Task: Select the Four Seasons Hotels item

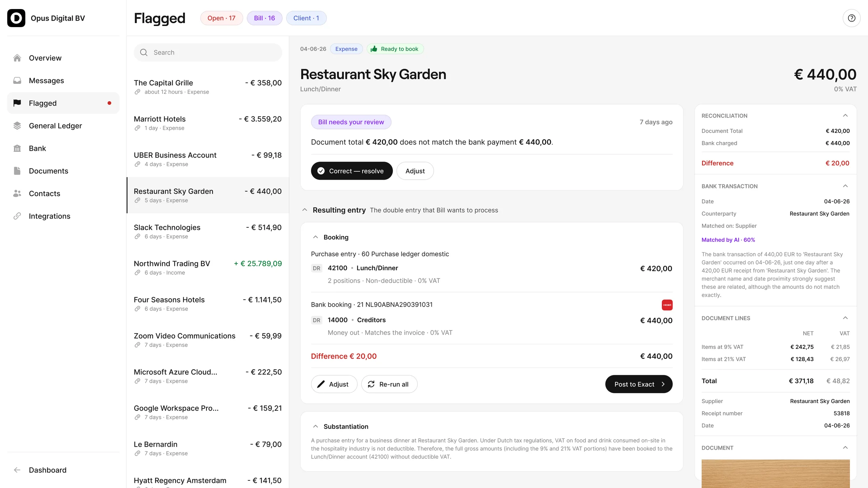Action: [x=208, y=304]
